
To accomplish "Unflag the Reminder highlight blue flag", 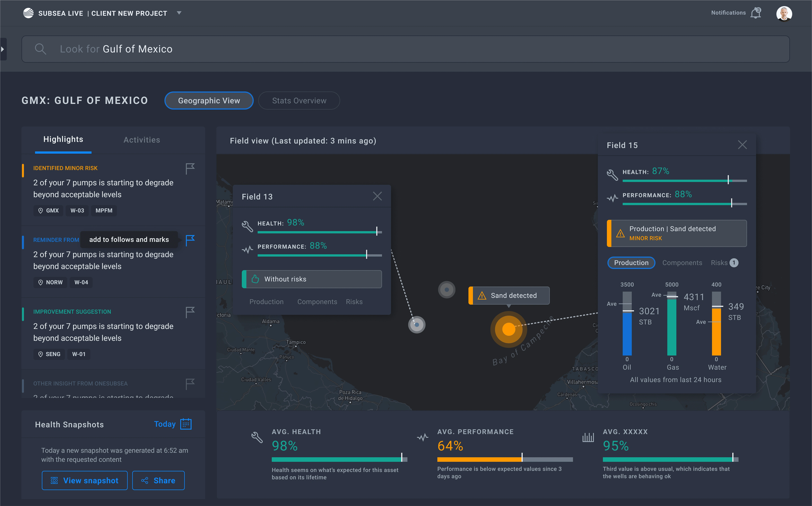I will 190,240.
